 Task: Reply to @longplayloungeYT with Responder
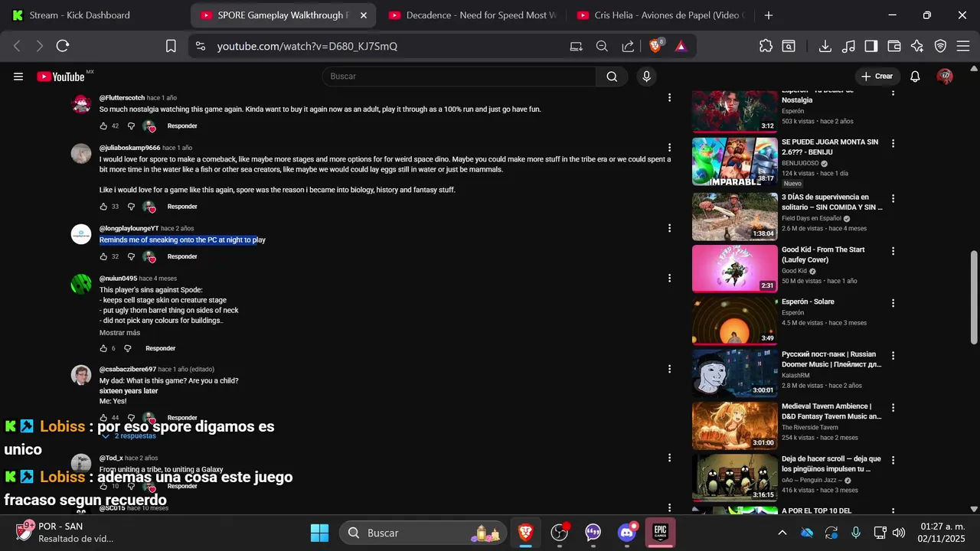182,257
